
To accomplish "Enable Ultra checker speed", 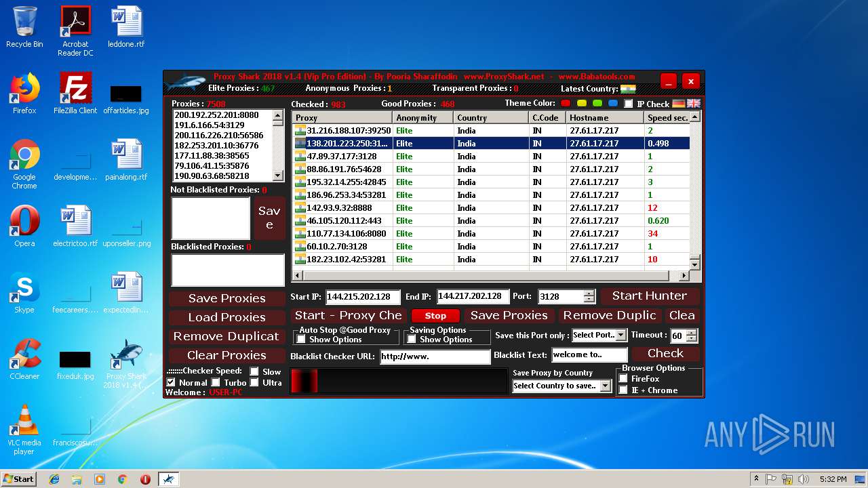I will (x=254, y=382).
